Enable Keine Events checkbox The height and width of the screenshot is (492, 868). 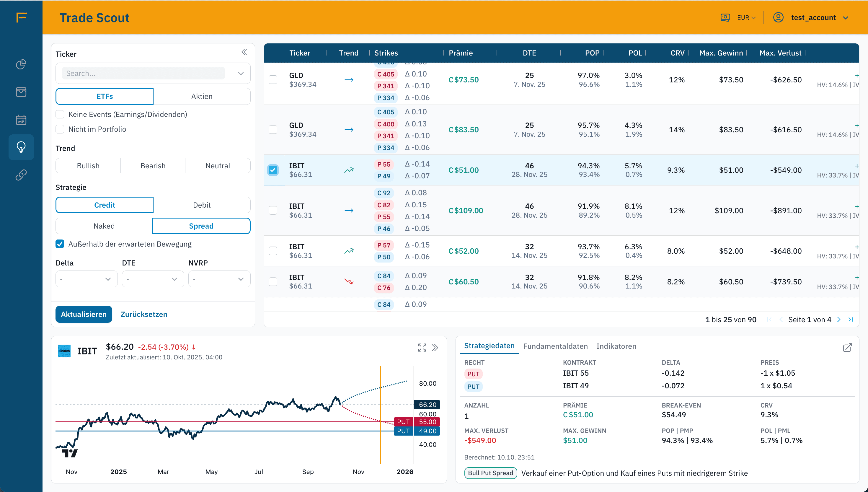60,114
